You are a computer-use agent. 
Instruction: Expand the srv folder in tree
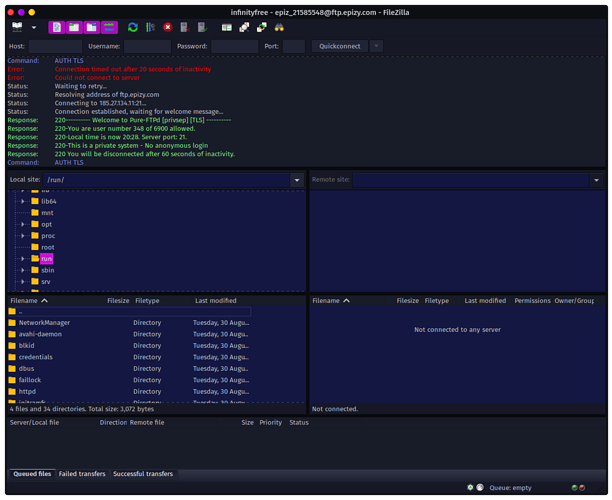23,281
